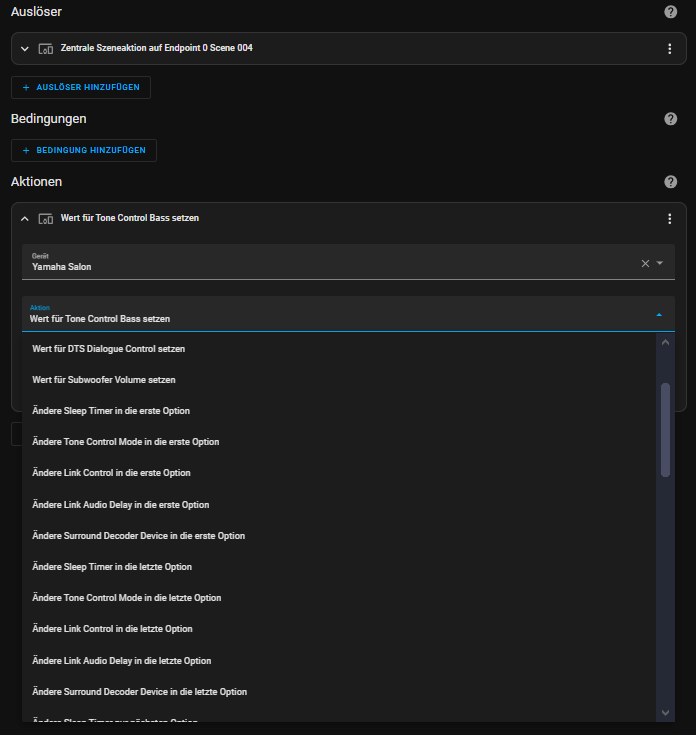Screen dimensions: 696x735
Task: Click the Bedingungen section heading
Action: coord(49,119)
